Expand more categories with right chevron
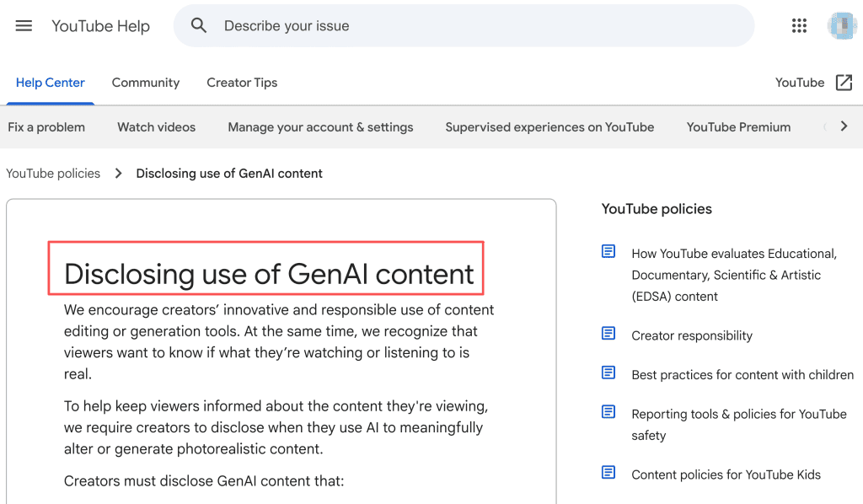This screenshot has height=504, width=863. tap(844, 126)
